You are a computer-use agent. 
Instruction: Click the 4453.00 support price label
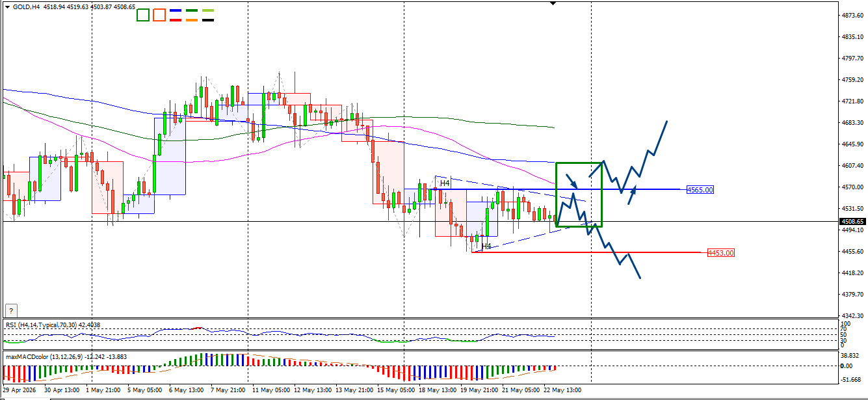pyautogui.click(x=721, y=252)
